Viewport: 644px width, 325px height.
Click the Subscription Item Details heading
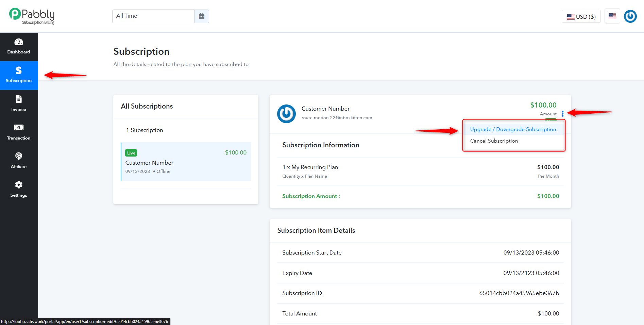pos(316,230)
